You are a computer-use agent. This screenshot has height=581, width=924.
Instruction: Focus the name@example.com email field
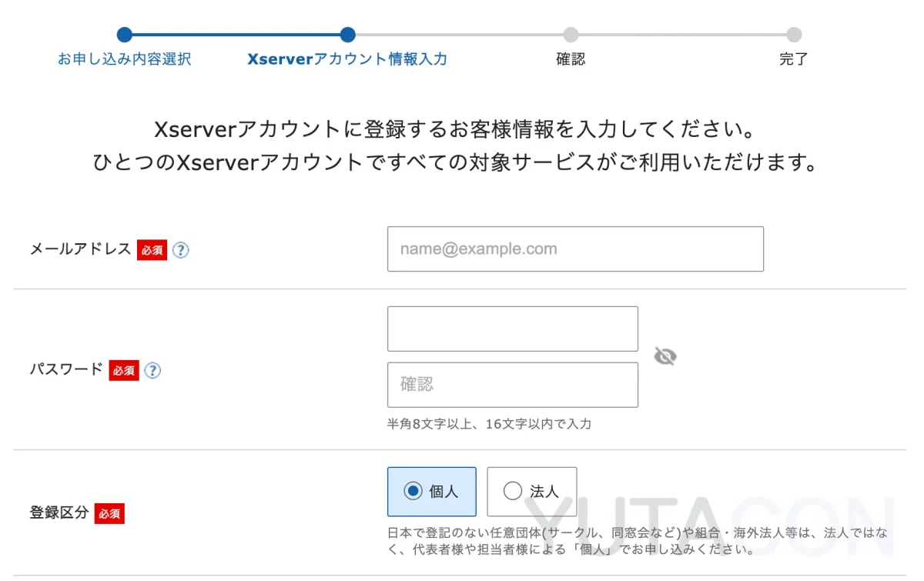575,249
